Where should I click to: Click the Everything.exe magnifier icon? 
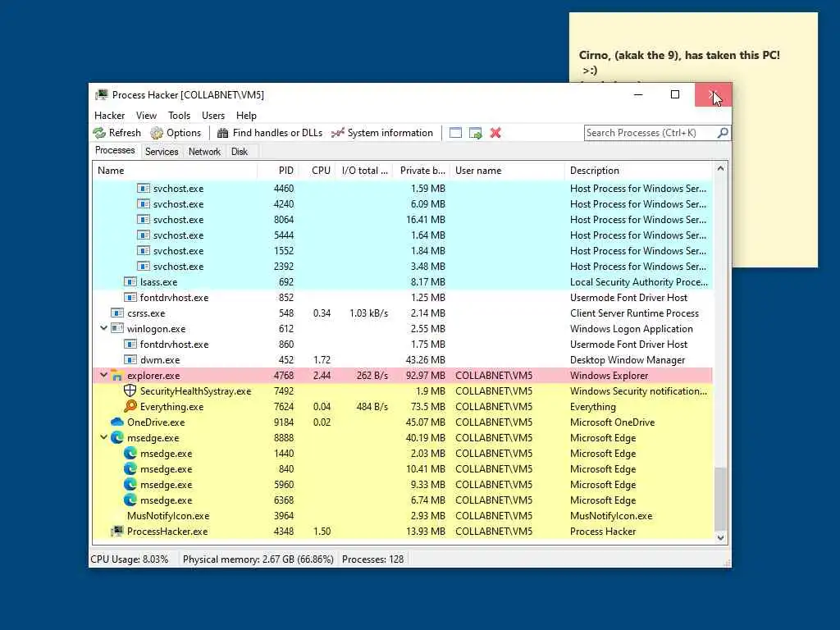130,407
